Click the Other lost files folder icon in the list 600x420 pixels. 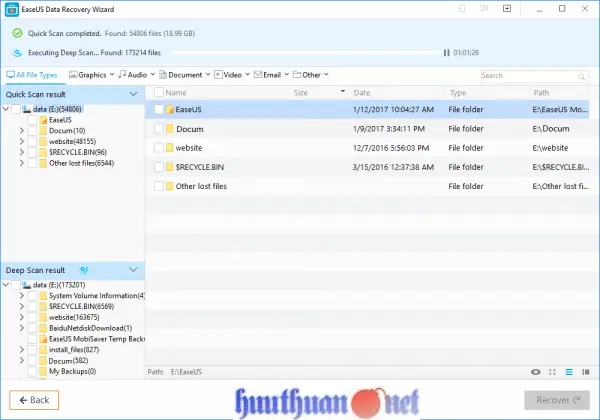[170, 186]
